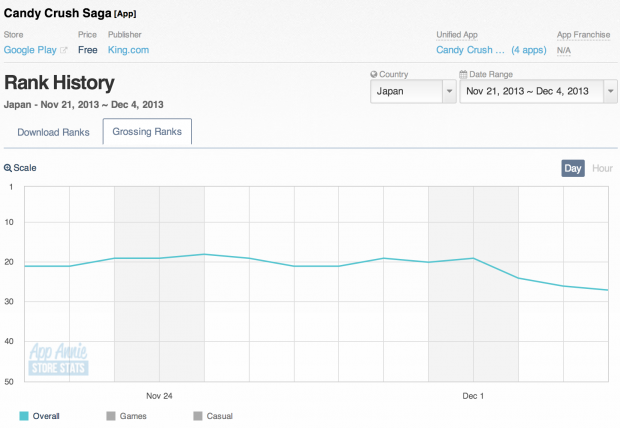Click the Dec 1 axis label
Screen dimensions: 620x428
[473, 396]
